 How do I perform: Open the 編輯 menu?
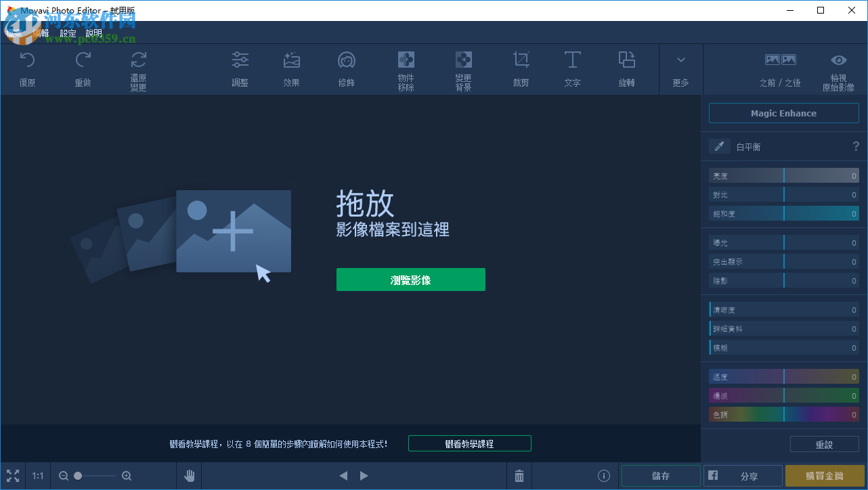pos(40,32)
